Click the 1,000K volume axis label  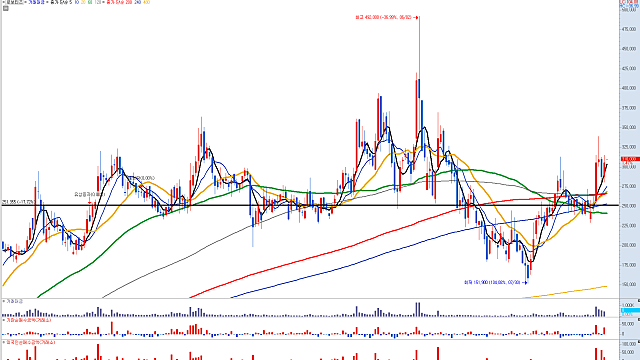tap(628, 305)
